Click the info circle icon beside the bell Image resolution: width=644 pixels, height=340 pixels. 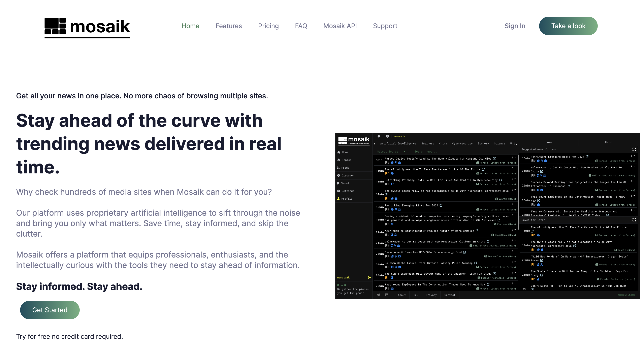(387, 136)
